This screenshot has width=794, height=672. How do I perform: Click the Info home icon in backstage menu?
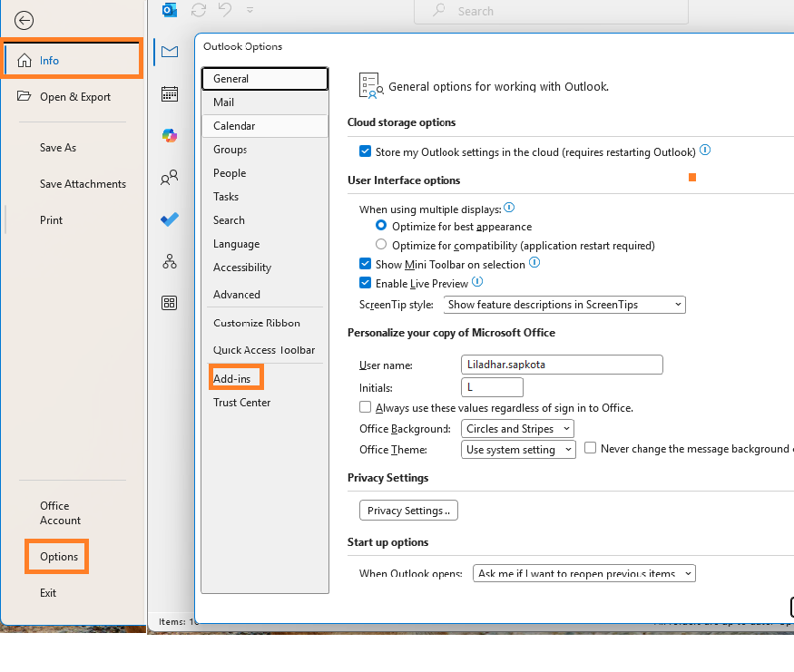tap(25, 60)
